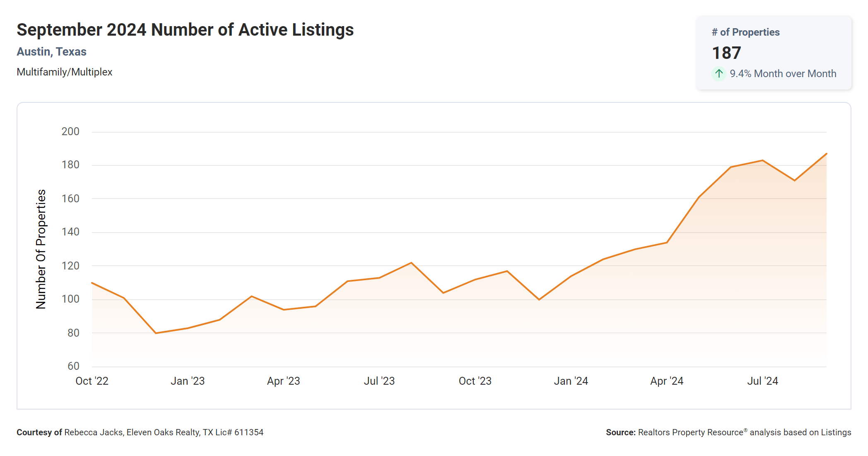Click the '# of Properties' card heading
Image resolution: width=868 pixels, height=456 pixels.
(745, 32)
